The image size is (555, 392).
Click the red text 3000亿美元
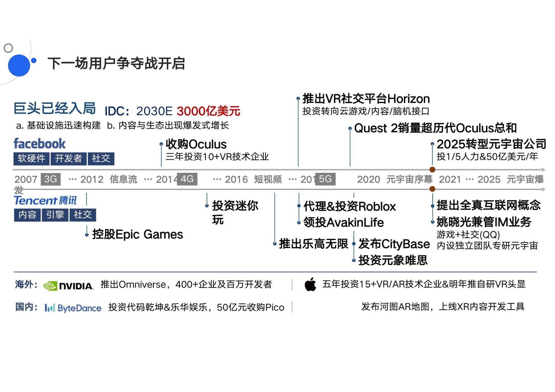coord(209,111)
